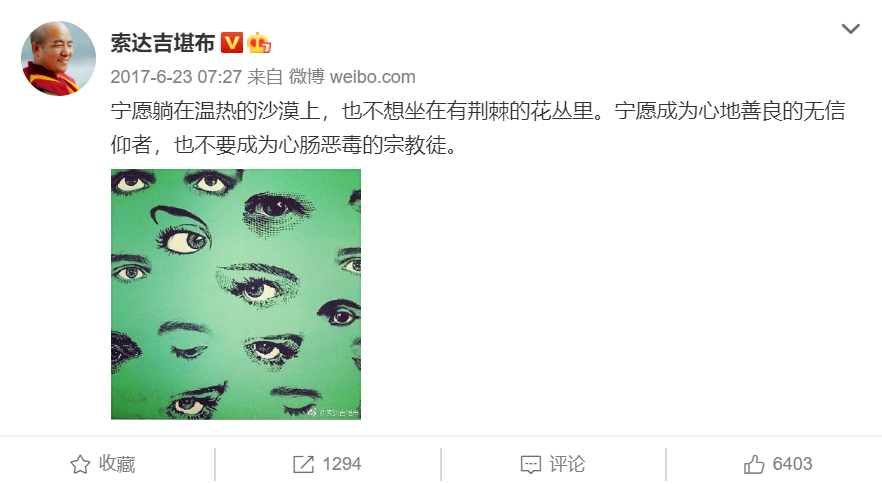This screenshot has height=484, width=882.
Task: Open post timestamp 2017-6-23 07:27
Action: [x=176, y=77]
